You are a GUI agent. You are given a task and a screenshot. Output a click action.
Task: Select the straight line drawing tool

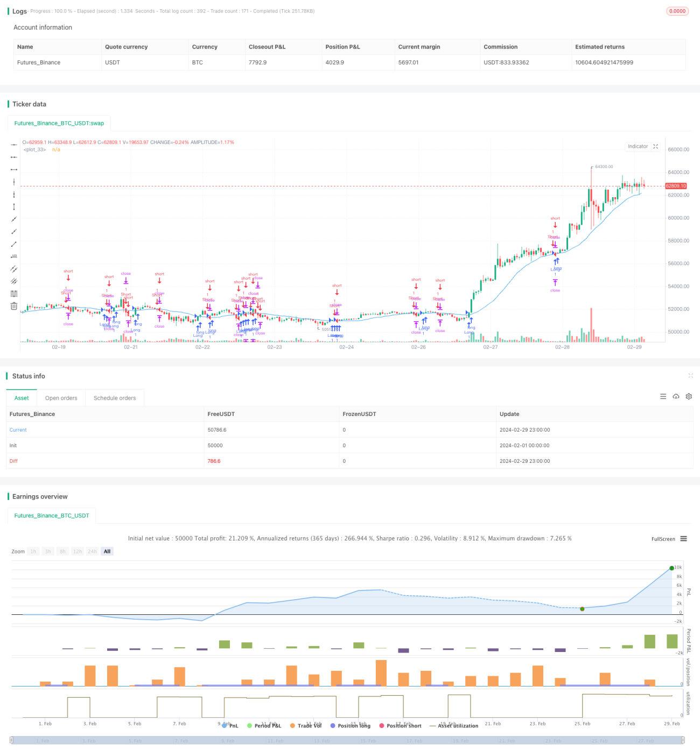(14, 219)
